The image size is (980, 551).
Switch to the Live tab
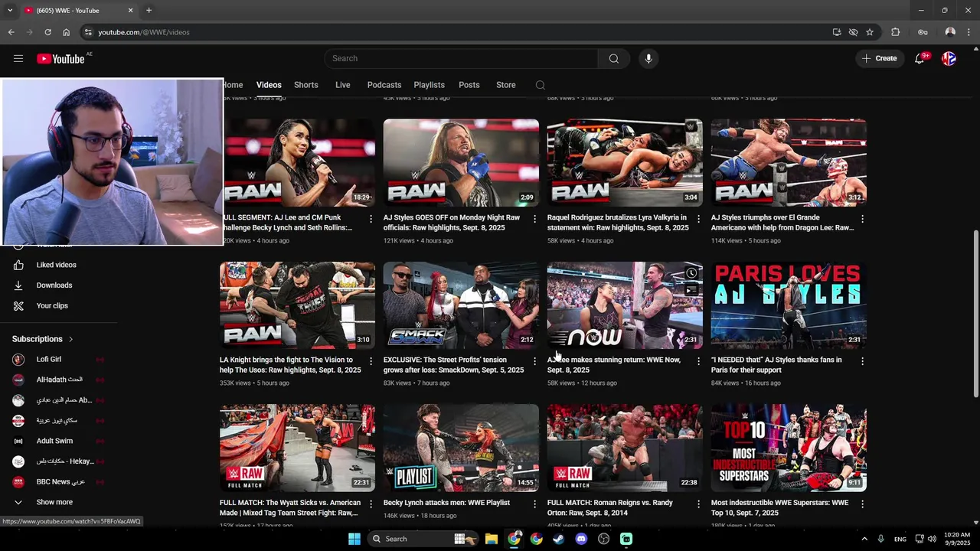pos(343,85)
